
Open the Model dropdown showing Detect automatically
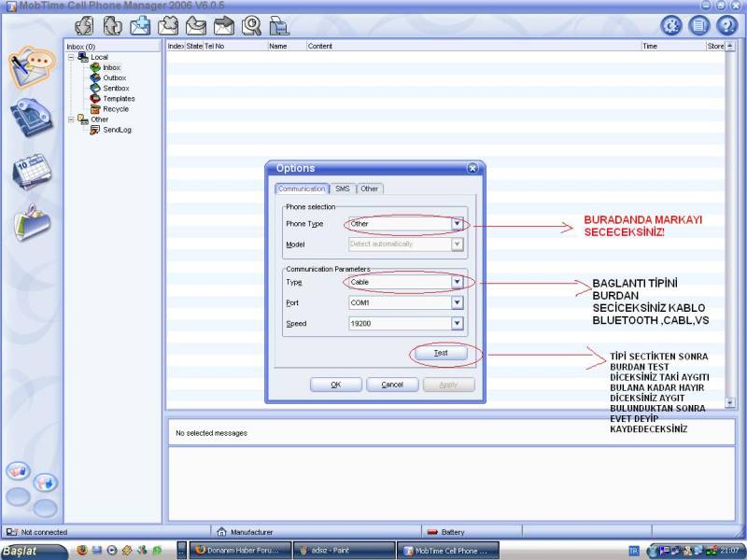pyautogui.click(x=457, y=245)
